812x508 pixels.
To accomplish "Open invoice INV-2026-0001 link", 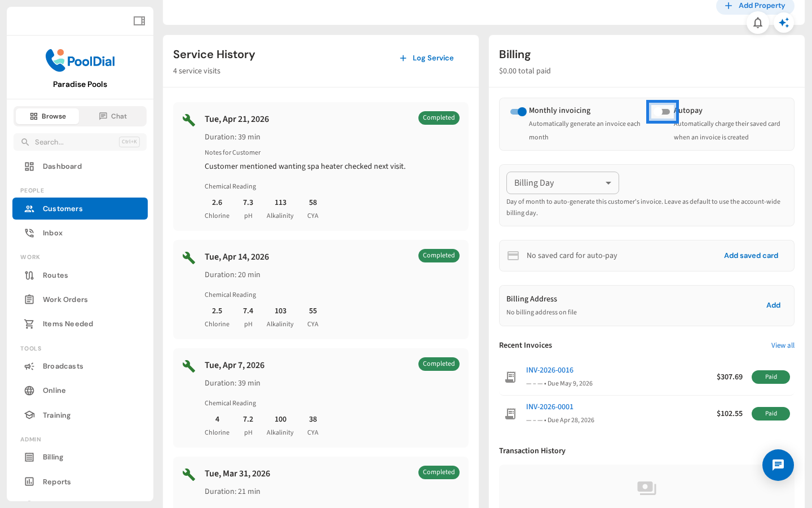I will pos(550,407).
